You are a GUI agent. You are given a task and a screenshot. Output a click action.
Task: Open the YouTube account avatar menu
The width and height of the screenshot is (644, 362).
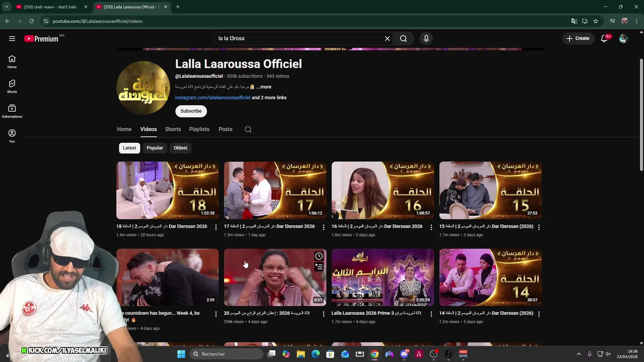pyautogui.click(x=623, y=38)
